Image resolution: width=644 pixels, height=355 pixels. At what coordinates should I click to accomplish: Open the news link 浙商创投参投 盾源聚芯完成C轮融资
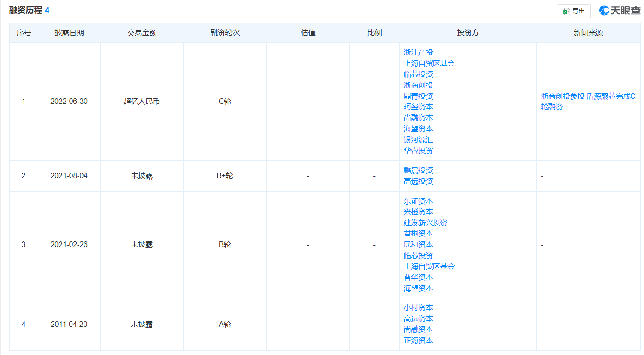pyautogui.click(x=588, y=102)
